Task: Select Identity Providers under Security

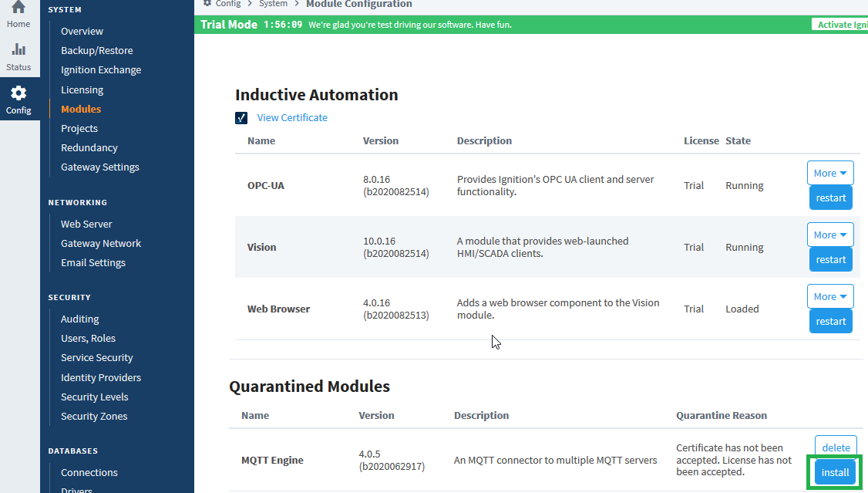Action: [101, 378]
